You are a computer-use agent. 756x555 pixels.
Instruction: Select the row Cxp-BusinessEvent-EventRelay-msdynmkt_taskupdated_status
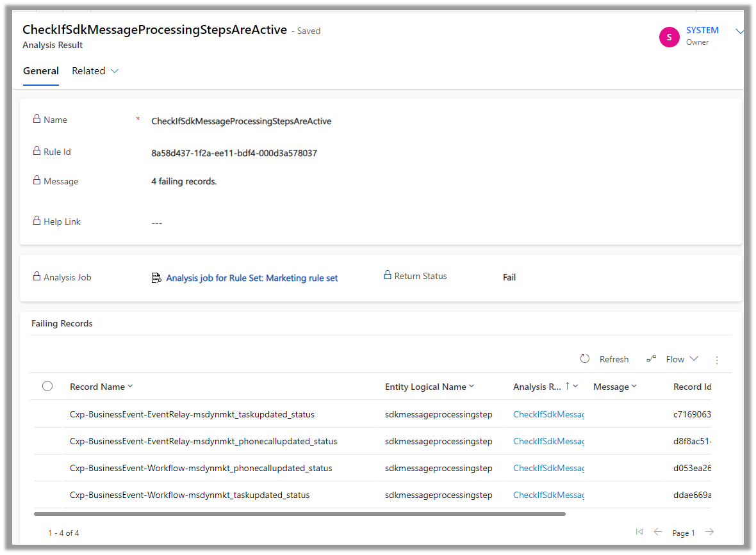[47, 414]
